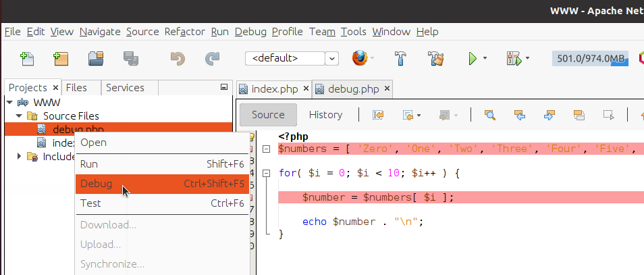The width and height of the screenshot is (644, 275).
Task: Open the Tools menu
Action: tap(354, 32)
